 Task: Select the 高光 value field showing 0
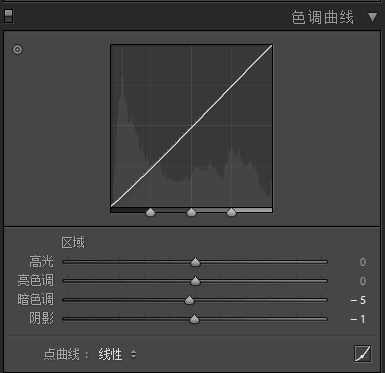[x=363, y=262]
